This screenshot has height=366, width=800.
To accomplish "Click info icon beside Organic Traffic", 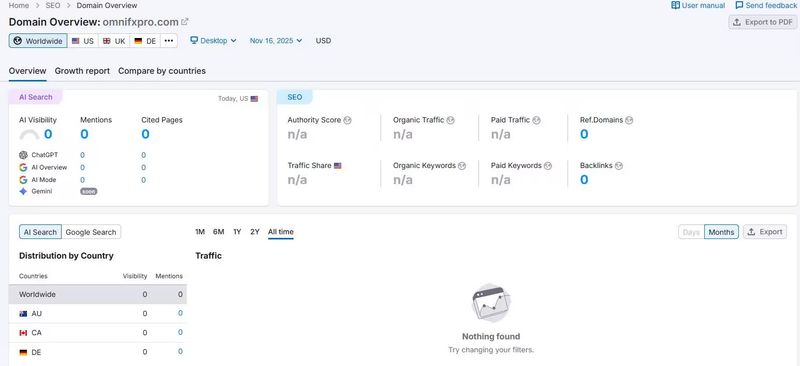I will pyautogui.click(x=451, y=120).
